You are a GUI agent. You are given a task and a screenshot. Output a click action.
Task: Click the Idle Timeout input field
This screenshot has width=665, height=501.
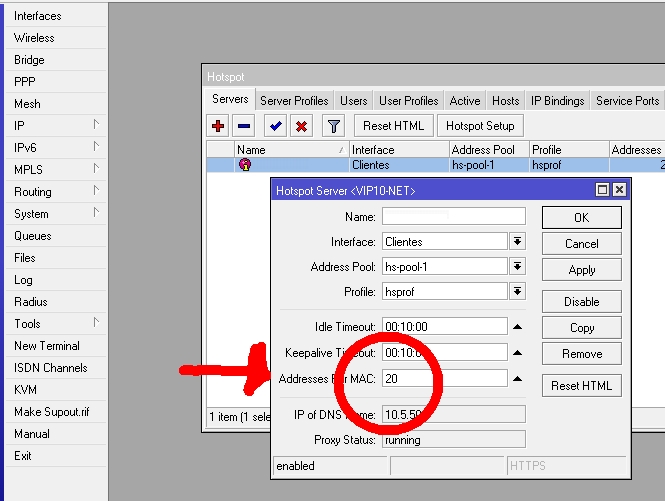coord(444,327)
